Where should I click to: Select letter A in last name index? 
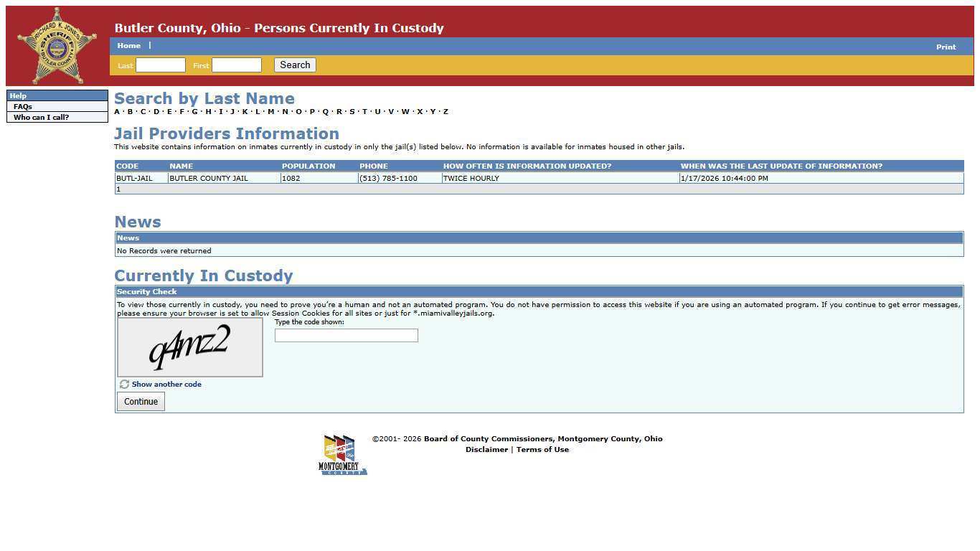(x=117, y=112)
